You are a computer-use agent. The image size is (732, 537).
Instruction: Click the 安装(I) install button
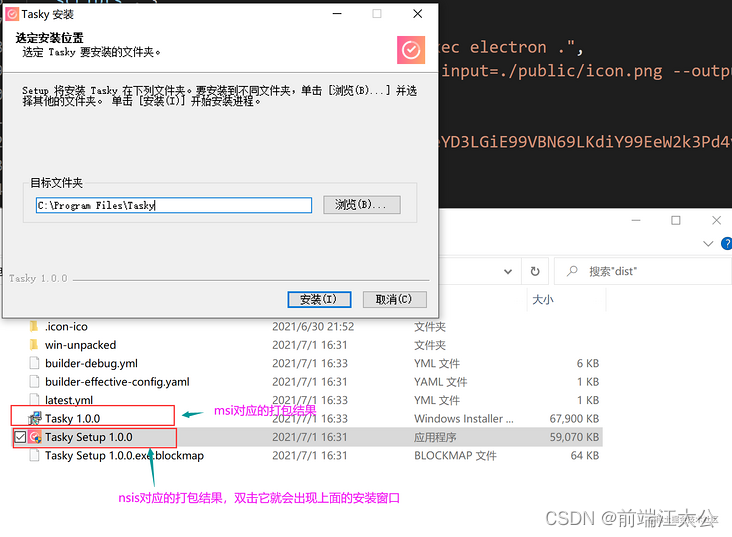pos(319,299)
